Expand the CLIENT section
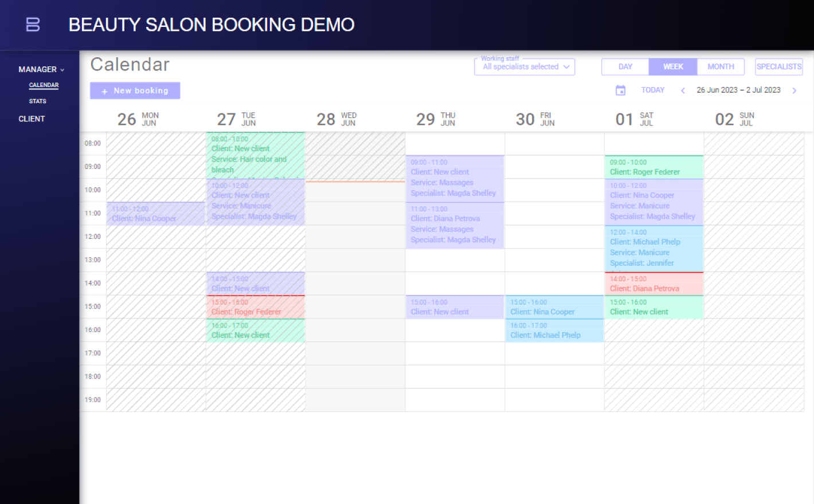This screenshot has width=814, height=504. coord(32,119)
